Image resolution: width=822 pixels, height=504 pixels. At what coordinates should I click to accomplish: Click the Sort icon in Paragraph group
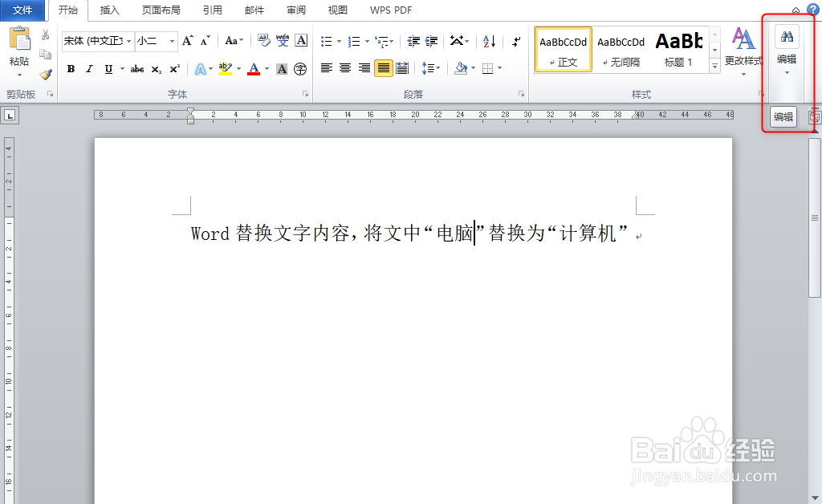point(488,42)
